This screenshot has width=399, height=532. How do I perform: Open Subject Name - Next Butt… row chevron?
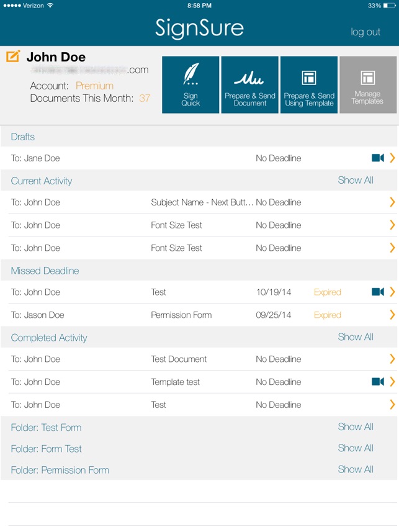pos(392,202)
